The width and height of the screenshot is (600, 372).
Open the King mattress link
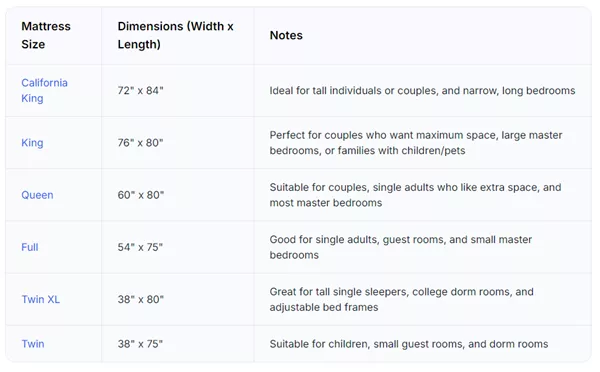pyautogui.click(x=32, y=143)
